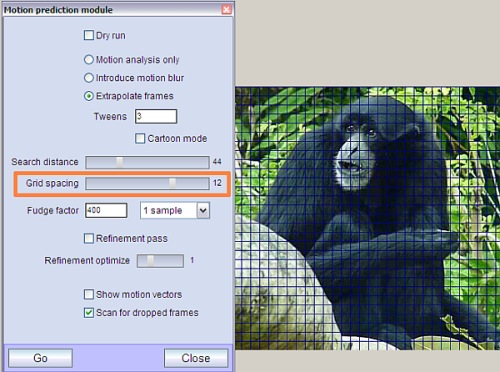500x372 pixels.
Task: Click the gibbon preview image
Action: 367,218
